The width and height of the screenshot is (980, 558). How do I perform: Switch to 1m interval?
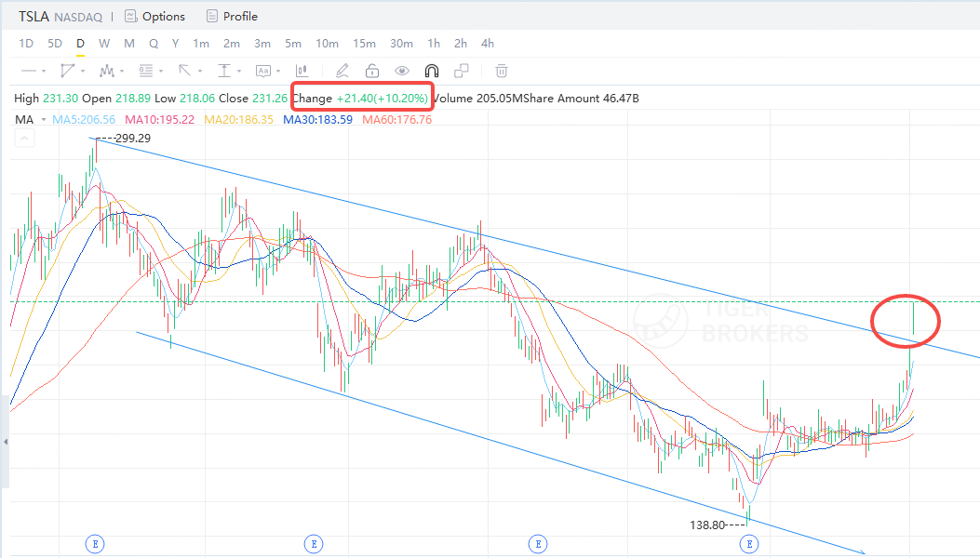pos(201,43)
